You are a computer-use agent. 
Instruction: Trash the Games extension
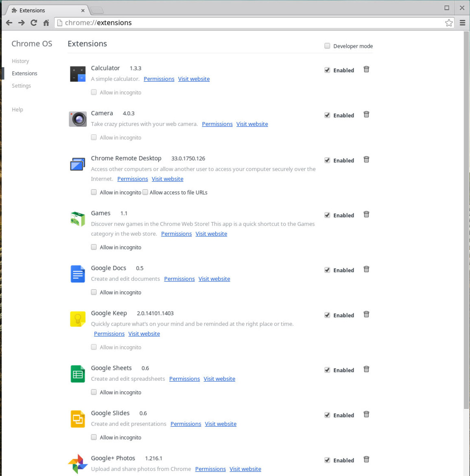point(367,215)
